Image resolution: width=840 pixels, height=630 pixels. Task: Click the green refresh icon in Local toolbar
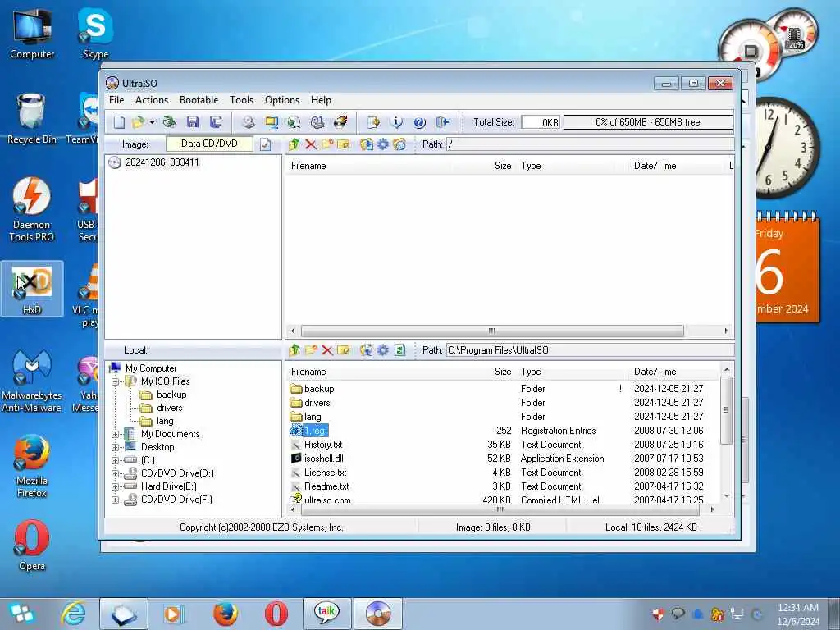pos(399,350)
